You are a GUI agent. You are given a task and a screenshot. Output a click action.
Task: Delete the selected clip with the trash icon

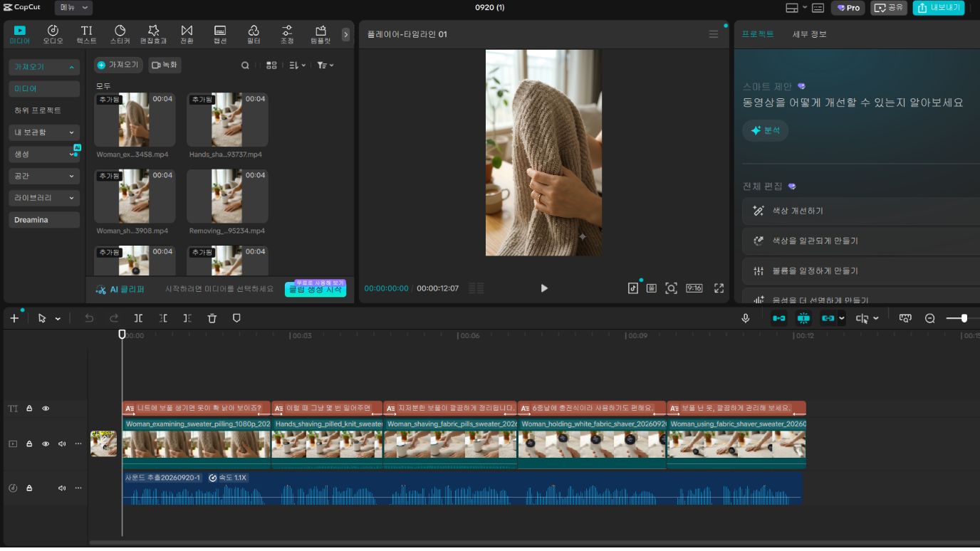pos(212,318)
